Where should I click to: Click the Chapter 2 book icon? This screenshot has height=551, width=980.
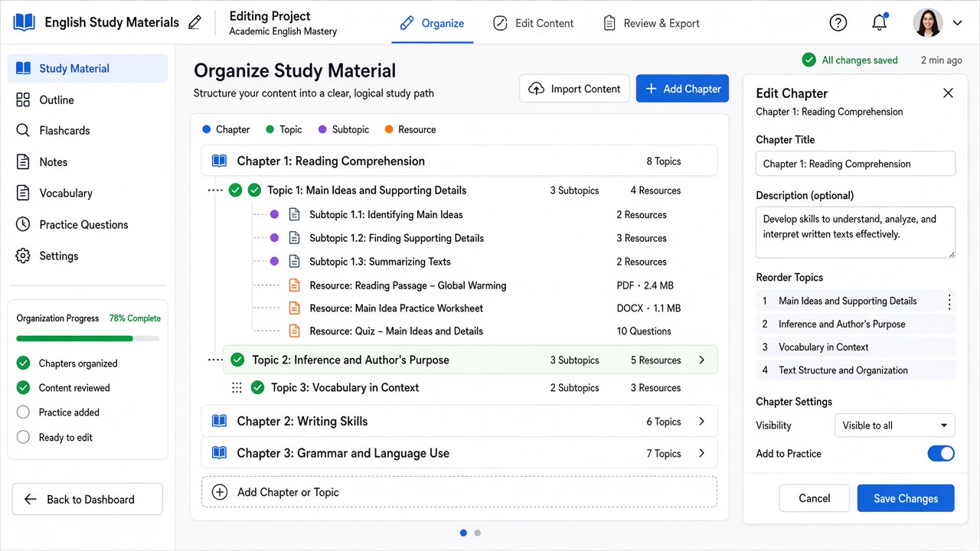click(219, 421)
